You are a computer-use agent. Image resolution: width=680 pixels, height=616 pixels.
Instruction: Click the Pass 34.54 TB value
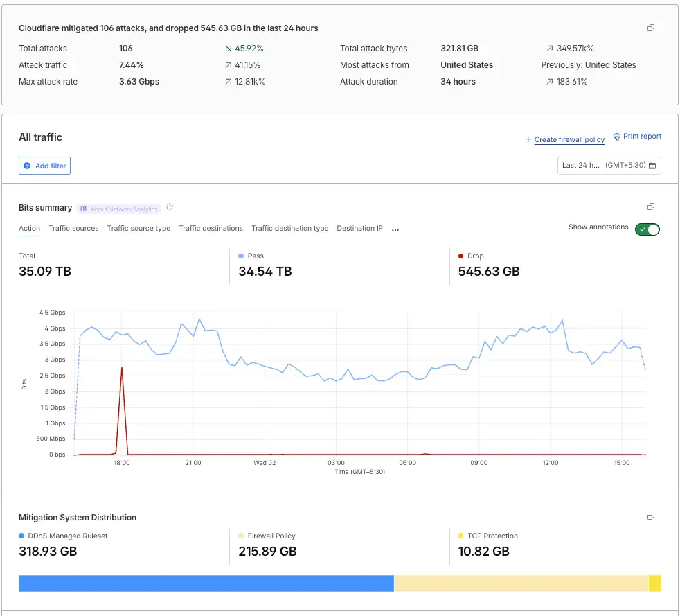[x=265, y=272]
